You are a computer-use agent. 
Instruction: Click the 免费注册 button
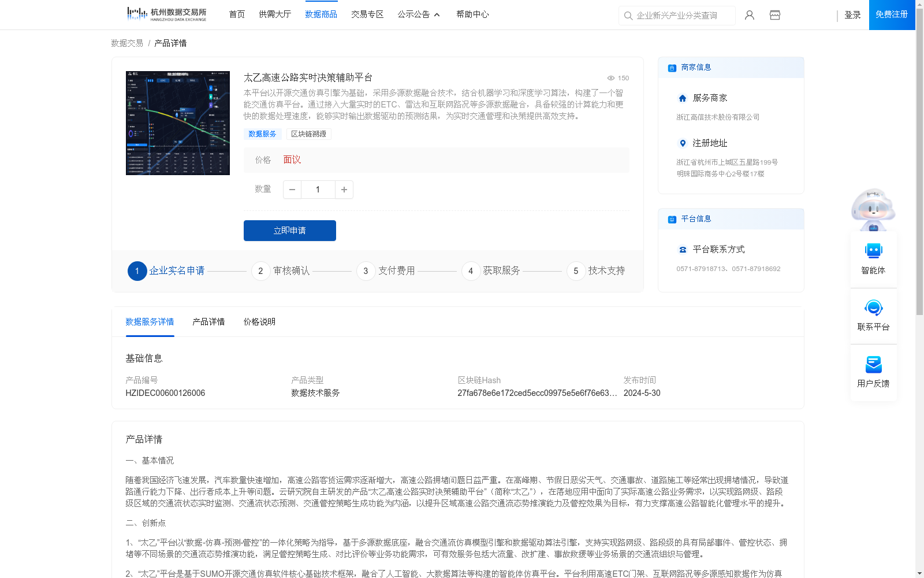[892, 14]
